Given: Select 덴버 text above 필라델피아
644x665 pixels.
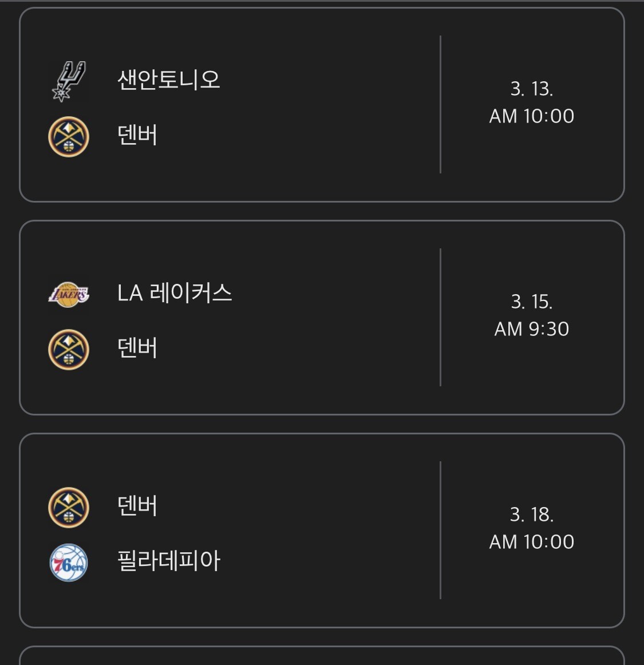Looking at the screenshot, I should [137, 506].
